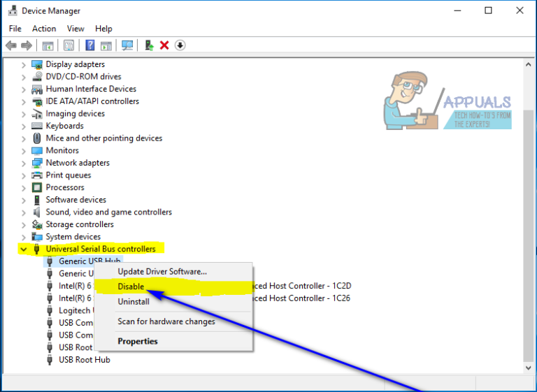Collapse the Universal Serial Bus controllers node
537x392 pixels.
pyautogui.click(x=24, y=249)
